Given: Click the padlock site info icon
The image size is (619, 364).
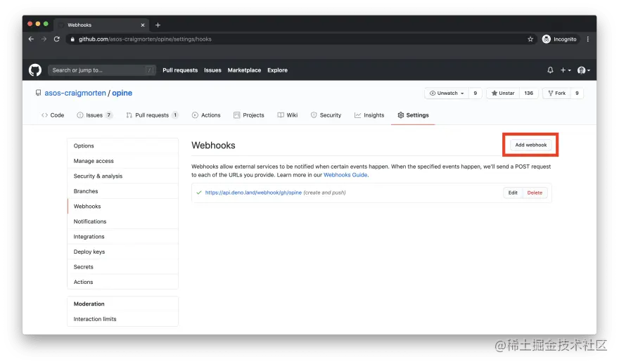Looking at the screenshot, I should coord(72,39).
